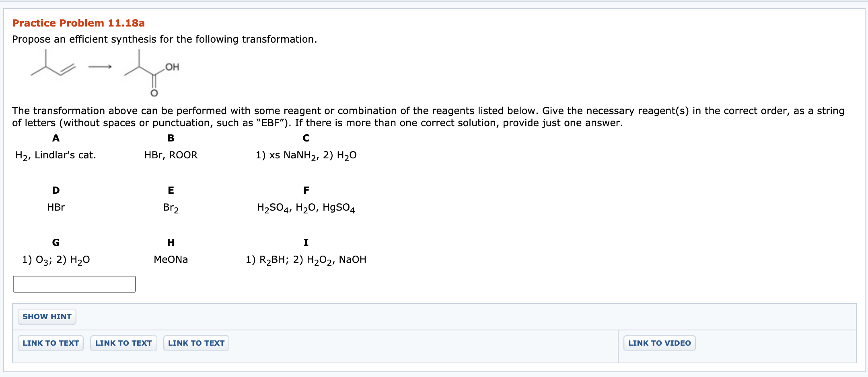Click reagent option A, H2 Lindlar's cat
The image size is (868, 377).
pos(56,155)
